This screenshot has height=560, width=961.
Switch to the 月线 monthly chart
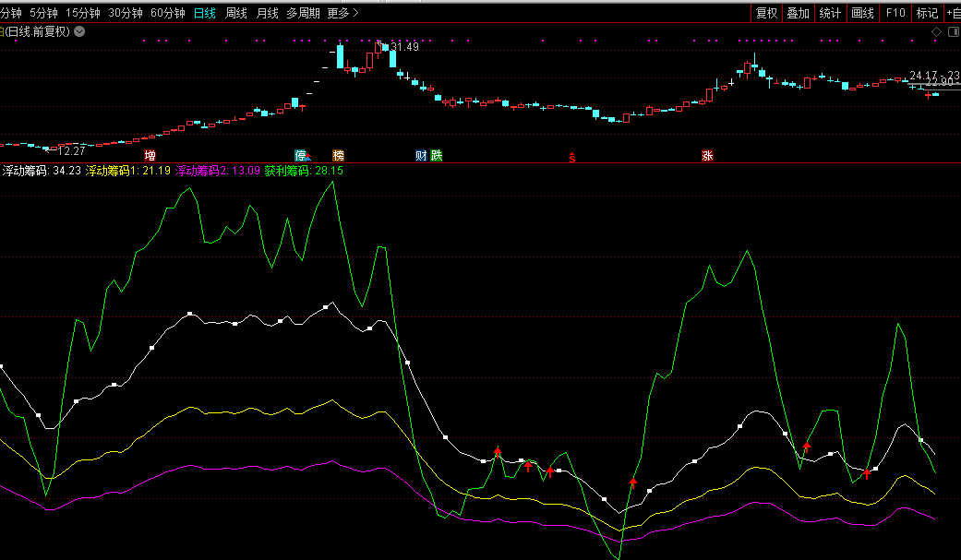tap(267, 13)
